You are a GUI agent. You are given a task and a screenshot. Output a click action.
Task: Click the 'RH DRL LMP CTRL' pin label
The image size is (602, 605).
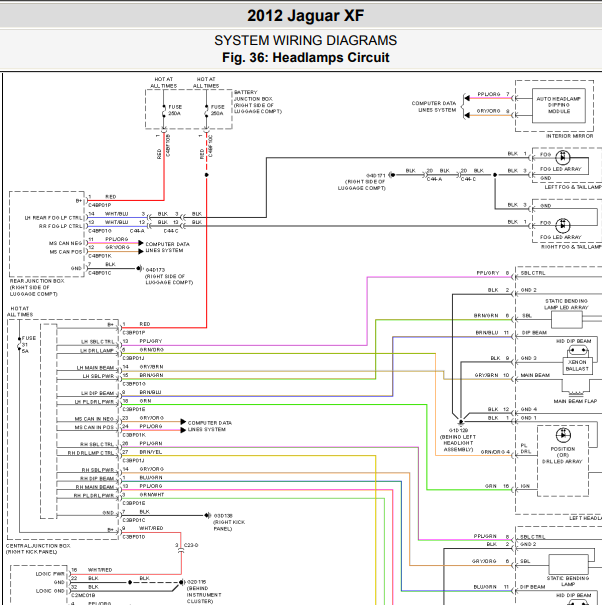click(x=91, y=453)
